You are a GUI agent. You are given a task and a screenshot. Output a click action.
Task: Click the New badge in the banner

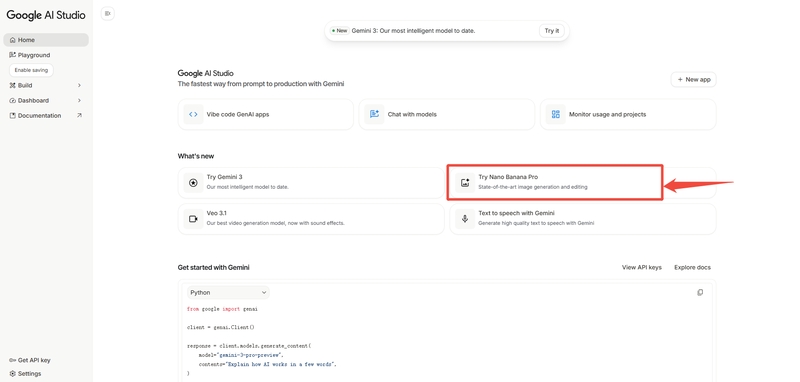click(339, 31)
